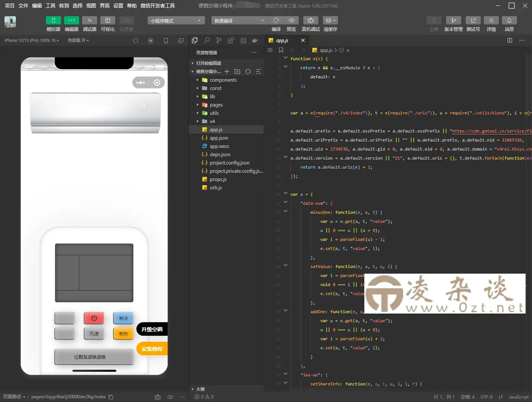532x402 pixels.
Task: Open the Extensions blocks icon
Action: tap(231, 40)
